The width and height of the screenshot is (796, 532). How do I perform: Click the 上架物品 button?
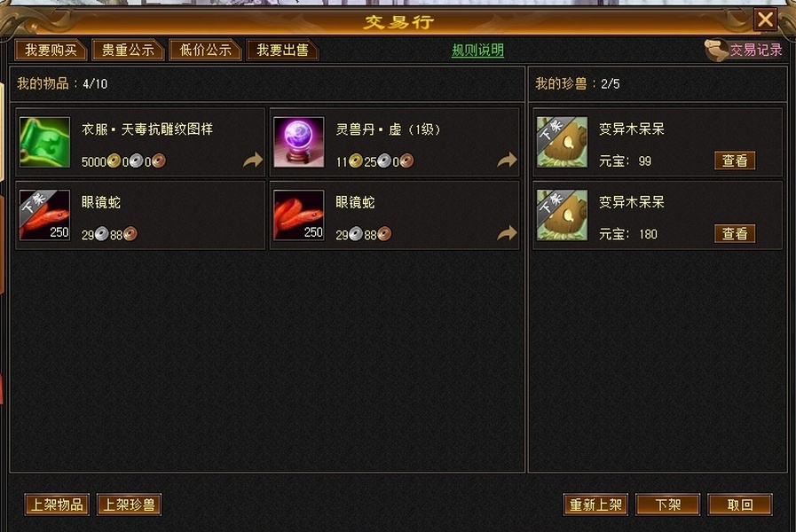pos(57,505)
